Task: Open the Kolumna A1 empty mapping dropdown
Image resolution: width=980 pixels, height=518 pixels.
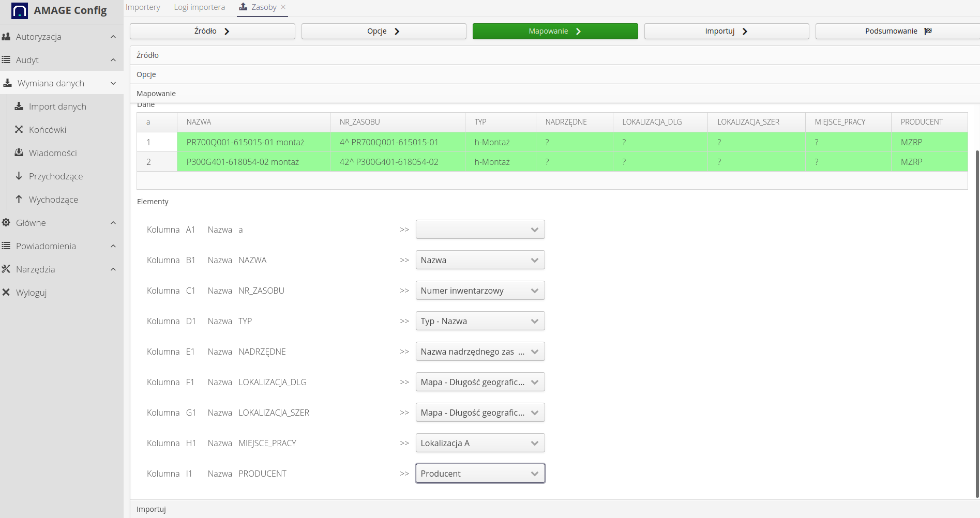Action: (480, 230)
